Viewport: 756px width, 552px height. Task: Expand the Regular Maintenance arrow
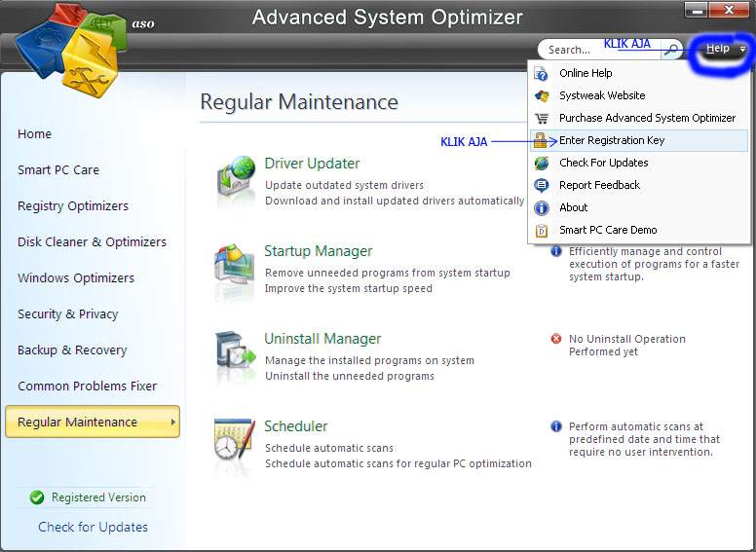172,422
